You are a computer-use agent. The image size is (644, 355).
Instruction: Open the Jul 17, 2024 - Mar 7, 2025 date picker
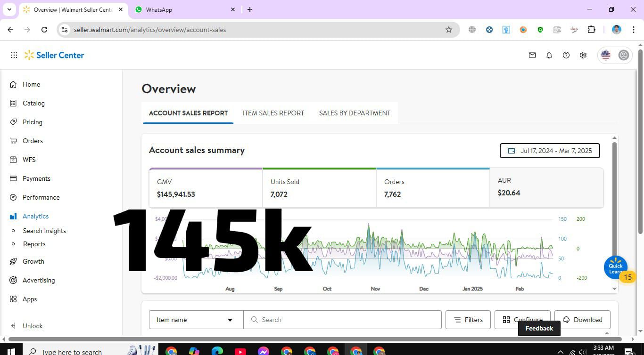(550, 151)
